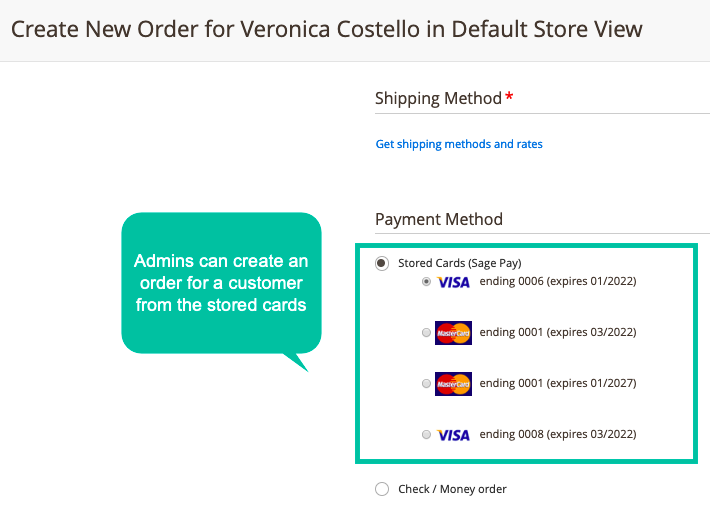
Task: Choose the Visa ending 0006 radio button
Action: click(x=426, y=282)
